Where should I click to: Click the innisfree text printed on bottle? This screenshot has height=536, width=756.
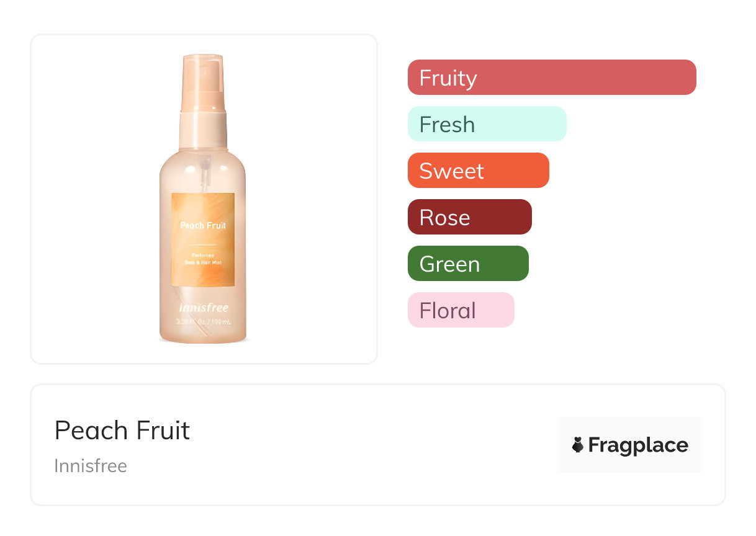pyautogui.click(x=203, y=308)
